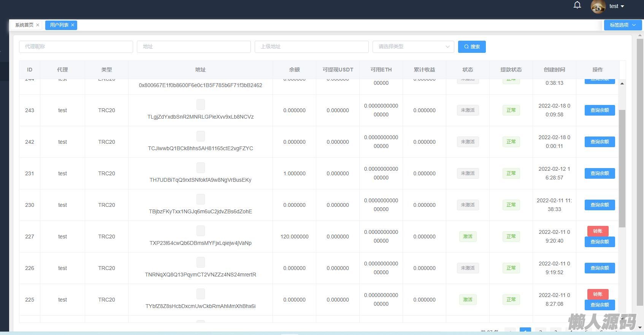Close the 系统首页 tab

click(x=38, y=25)
